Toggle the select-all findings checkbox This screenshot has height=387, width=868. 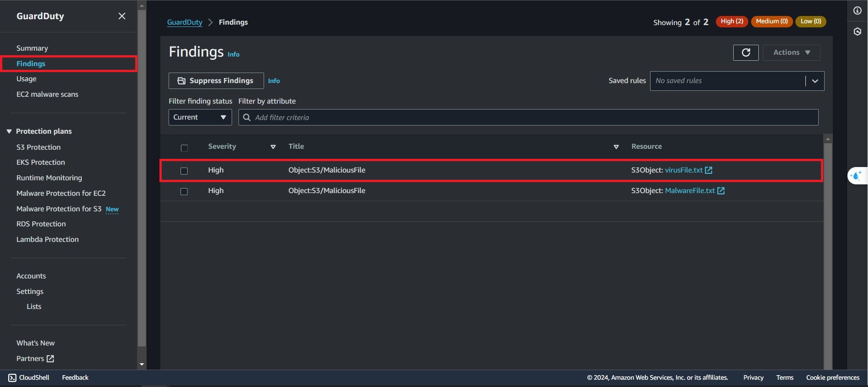tap(184, 148)
